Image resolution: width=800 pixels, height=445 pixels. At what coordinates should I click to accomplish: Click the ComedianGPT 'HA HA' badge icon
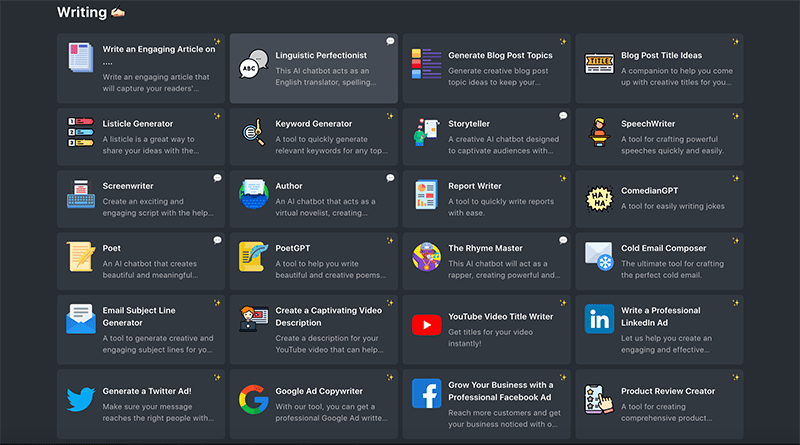[x=599, y=199]
